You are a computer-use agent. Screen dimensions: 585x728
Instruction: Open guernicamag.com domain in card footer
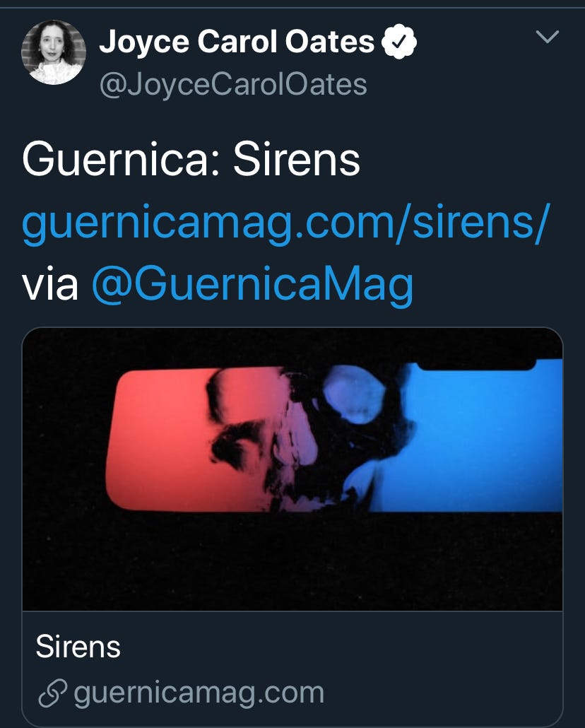(x=199, y=693)
